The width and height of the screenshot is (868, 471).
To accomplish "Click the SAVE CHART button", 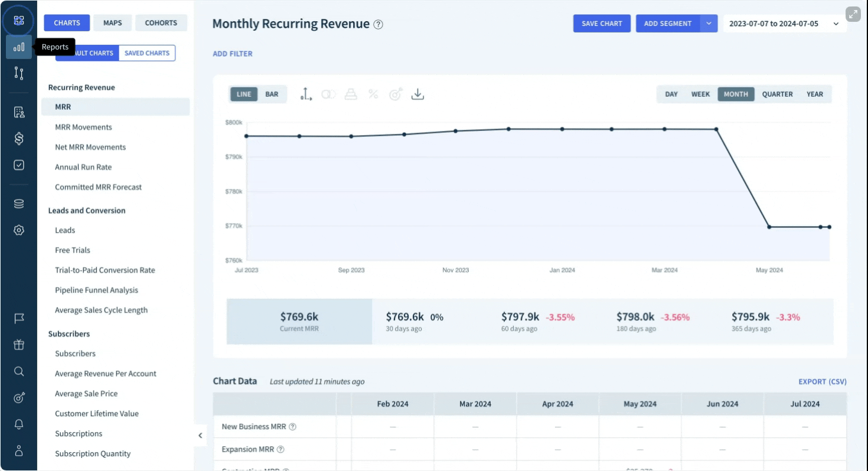I will click(602, 24).
